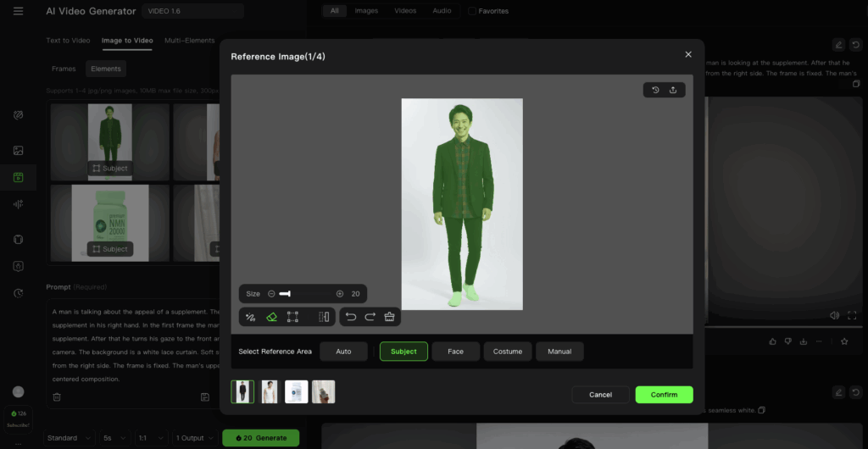Increase brush size with the plus icon
This screenshot has height=449, width=868.
pyautogui.click(x=340, y=294)
